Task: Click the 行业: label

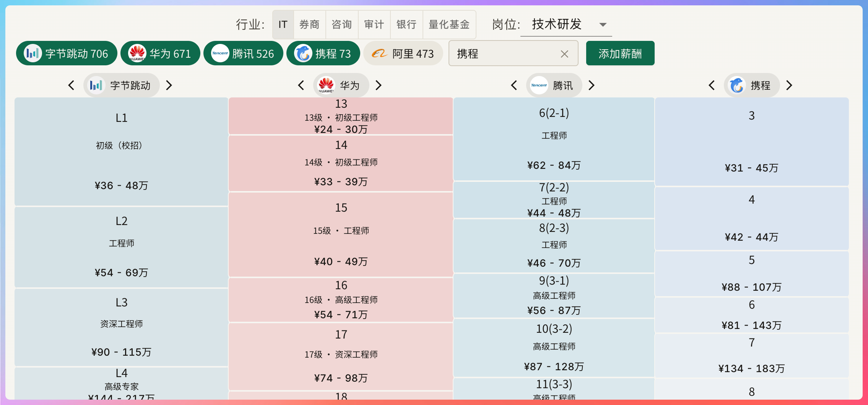Action: pos(250,24)
